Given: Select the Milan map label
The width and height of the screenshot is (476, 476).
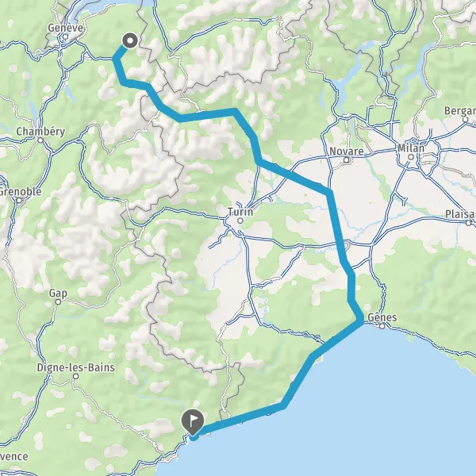Looking at the screenshot, I should click(x=411, y=148).
